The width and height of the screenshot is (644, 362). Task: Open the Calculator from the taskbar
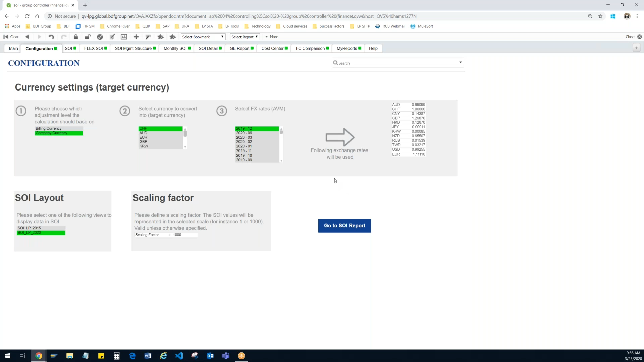pos(117,356)
